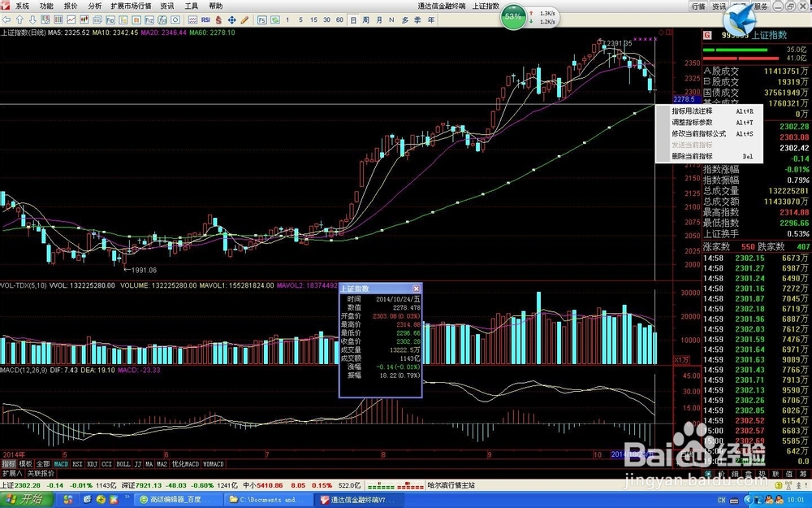This screenshot has height=508, width=812.
Task: Open the 通达信金融终端V7 taskbar window
Action: pyautogui.click(x=360, y=500)
